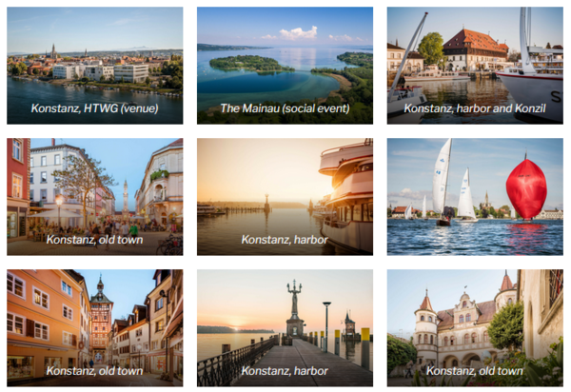Open old town photo with turreted courtyard building
The width and height of the screenshot is (571, 392).
[475, 328]
